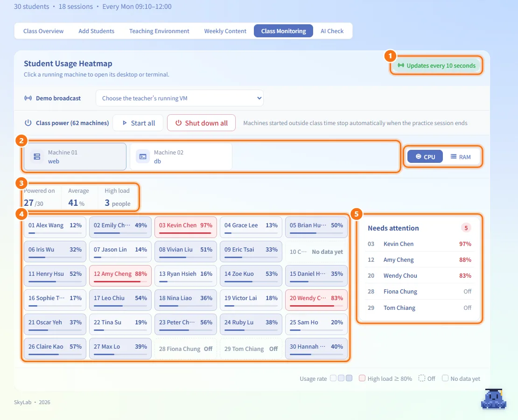The image size is (518, 420).
Task: Open the 26 Claire Kao machine tile
Action: click(55, 348)
